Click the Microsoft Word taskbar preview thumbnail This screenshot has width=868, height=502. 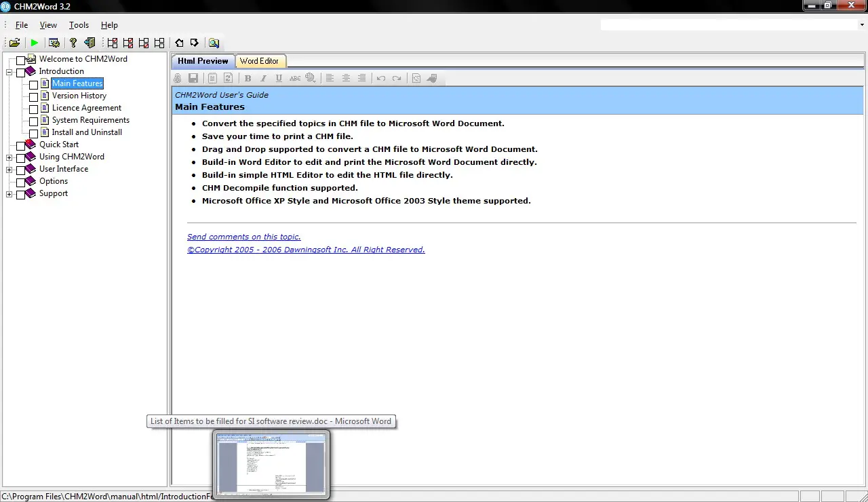click(271, 464)
